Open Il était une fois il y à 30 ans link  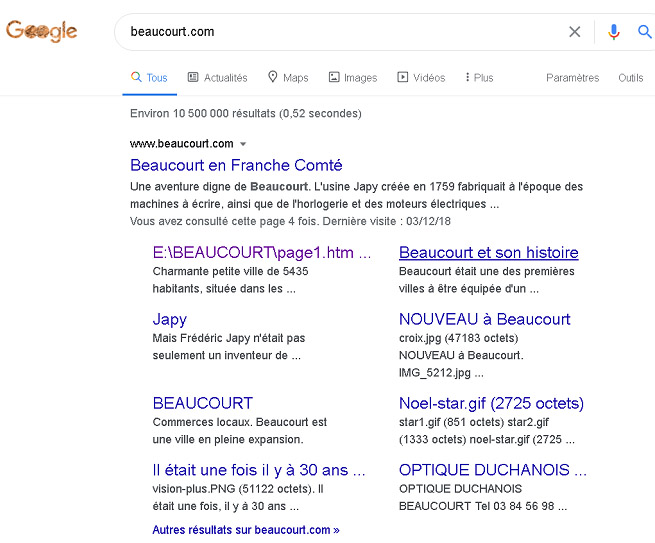point(259,470)
